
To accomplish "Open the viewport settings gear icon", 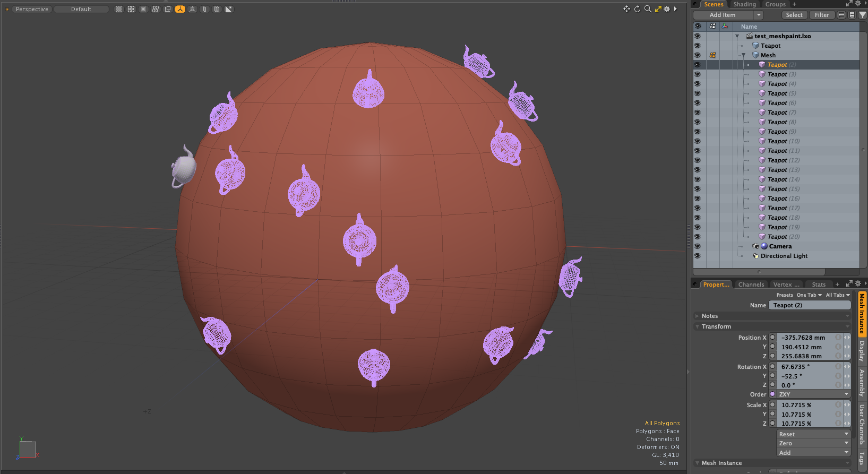I will 667,9.
